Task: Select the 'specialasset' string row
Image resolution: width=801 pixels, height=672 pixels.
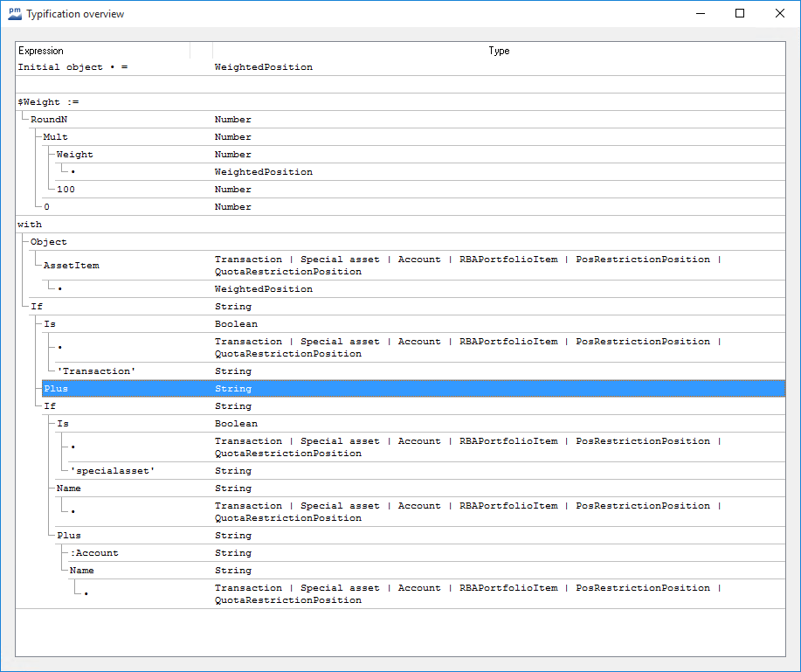Action: tap(112, 471)
